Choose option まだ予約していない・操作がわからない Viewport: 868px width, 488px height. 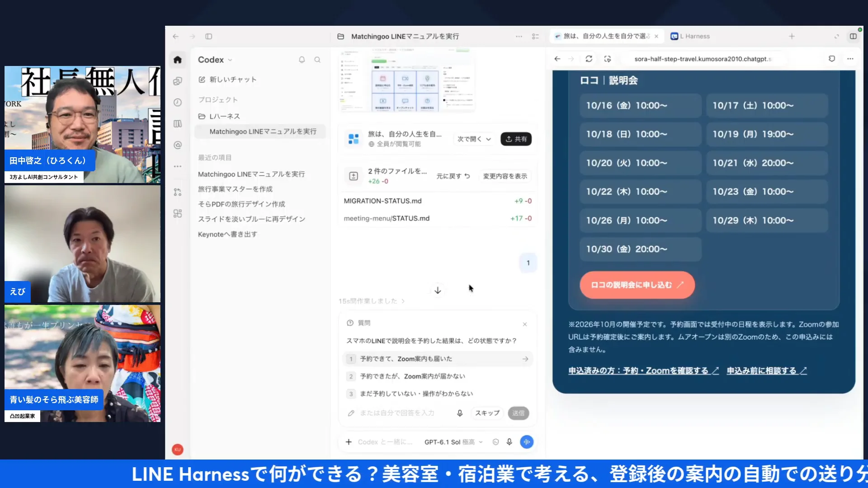click(438, 394)
